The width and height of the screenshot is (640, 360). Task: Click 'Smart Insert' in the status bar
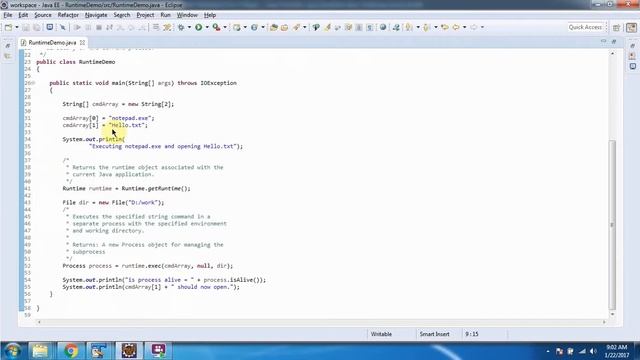click(x=434, y=334)
